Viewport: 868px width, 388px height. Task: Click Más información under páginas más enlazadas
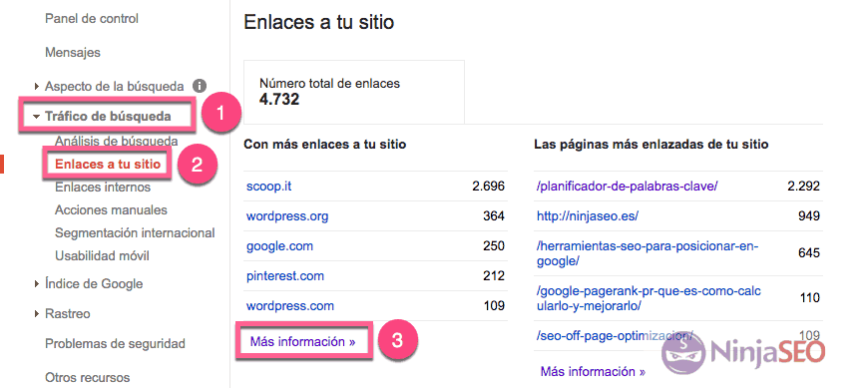click(x=593, y=371)
